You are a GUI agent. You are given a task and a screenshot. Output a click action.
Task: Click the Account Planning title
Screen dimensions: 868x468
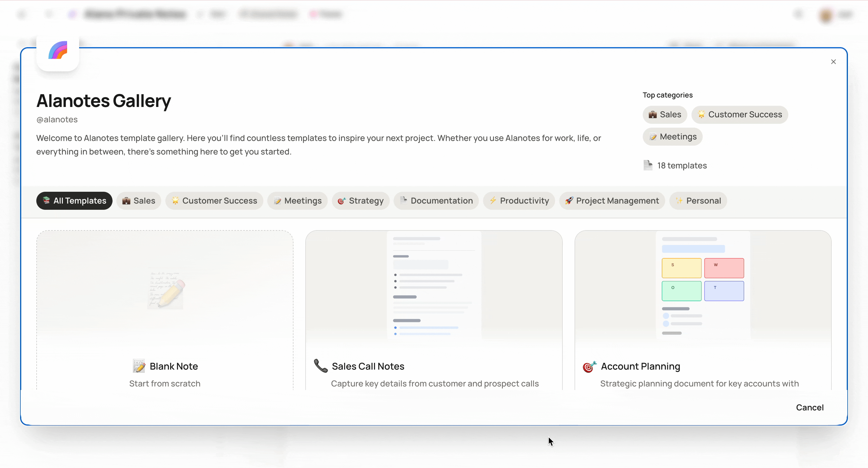(640, 366)
